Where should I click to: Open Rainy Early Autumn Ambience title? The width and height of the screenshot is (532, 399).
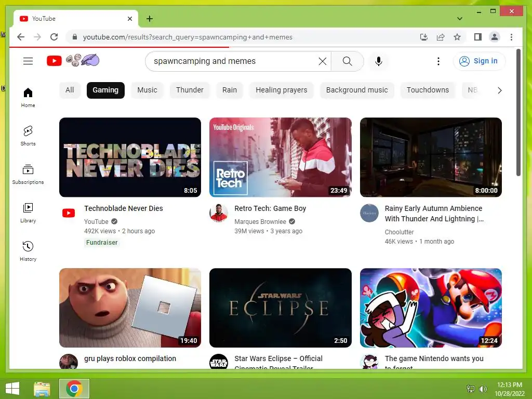pyautogui.click(x=434, y=214)
